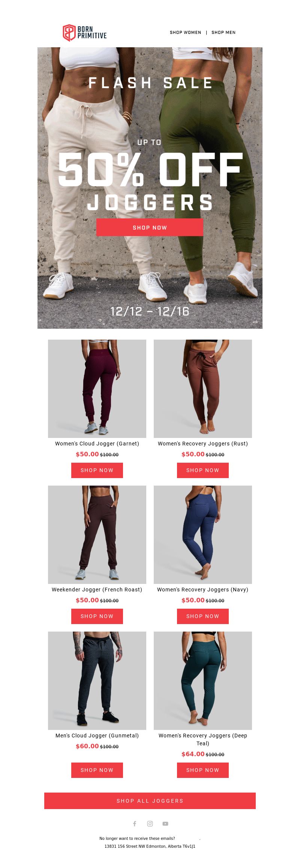Open the Instagram icon link

point(150,824)
